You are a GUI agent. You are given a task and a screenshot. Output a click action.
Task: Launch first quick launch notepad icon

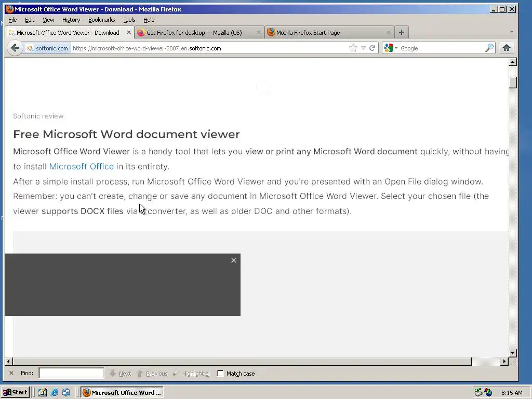tap(43, 392)
